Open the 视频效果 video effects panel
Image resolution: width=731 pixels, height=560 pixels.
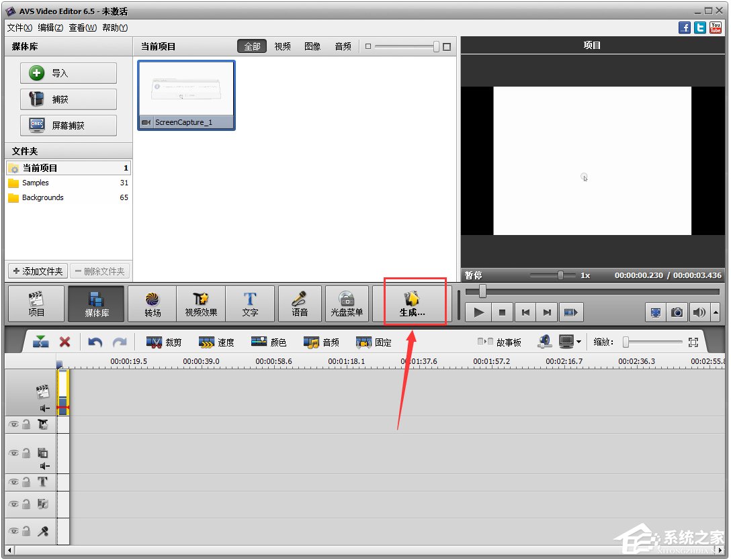tap(201, 304)
